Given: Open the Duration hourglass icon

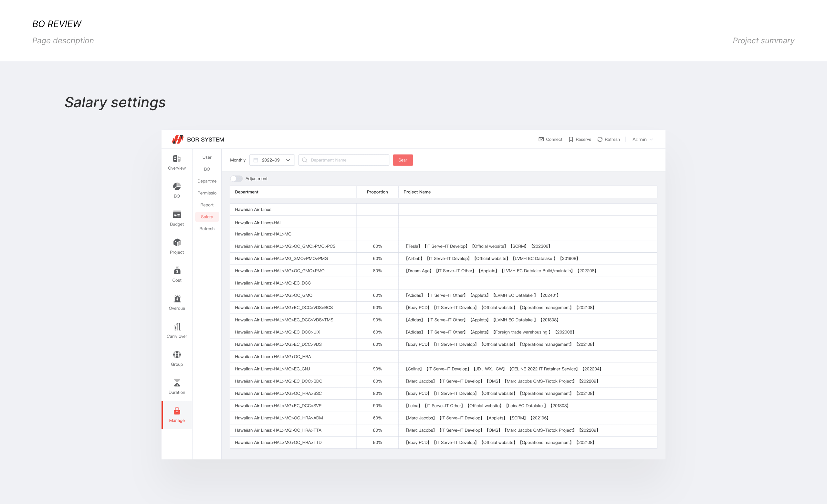Looking at the screenshot, I should coord(177,383).
